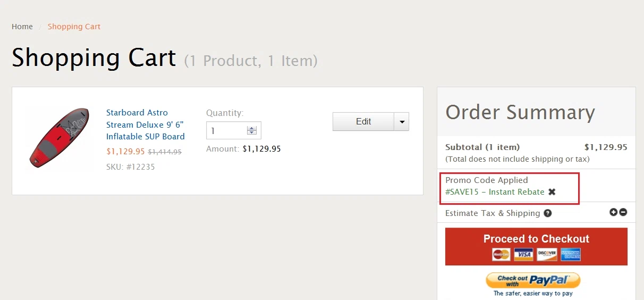Screen dimensions: 644x300
Task: Click the American Express card icon
Action: click(571, 254)
